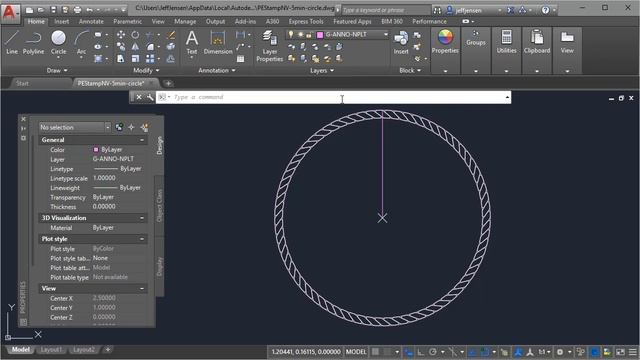Switch to the Layout1 tab
This screenshot has height=360, width=640.
[51, 350]
